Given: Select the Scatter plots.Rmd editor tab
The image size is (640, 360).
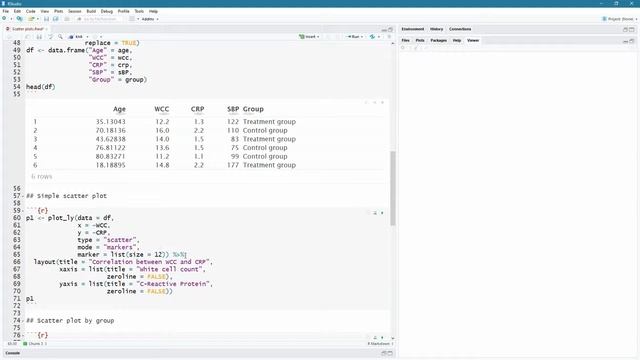Looking at the screenshot, I should click(x=27, y=29).
